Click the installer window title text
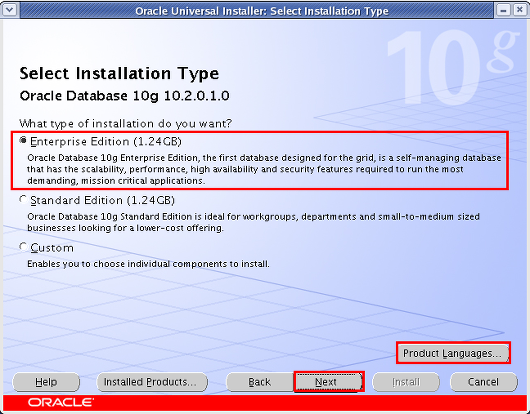Screen dimensions: 530x414 (x=262, y=11)
